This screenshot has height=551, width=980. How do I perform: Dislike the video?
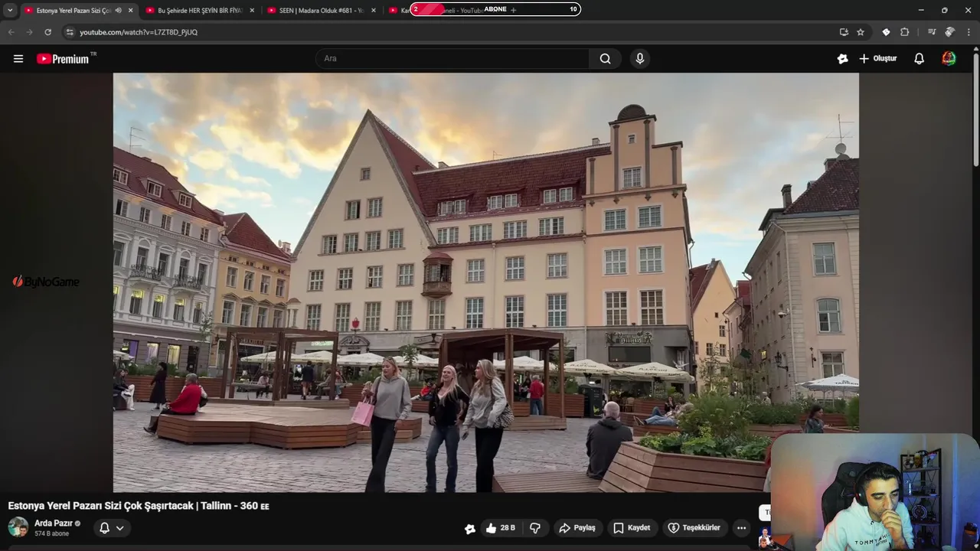pyautogui.click(x=535, y=528)
